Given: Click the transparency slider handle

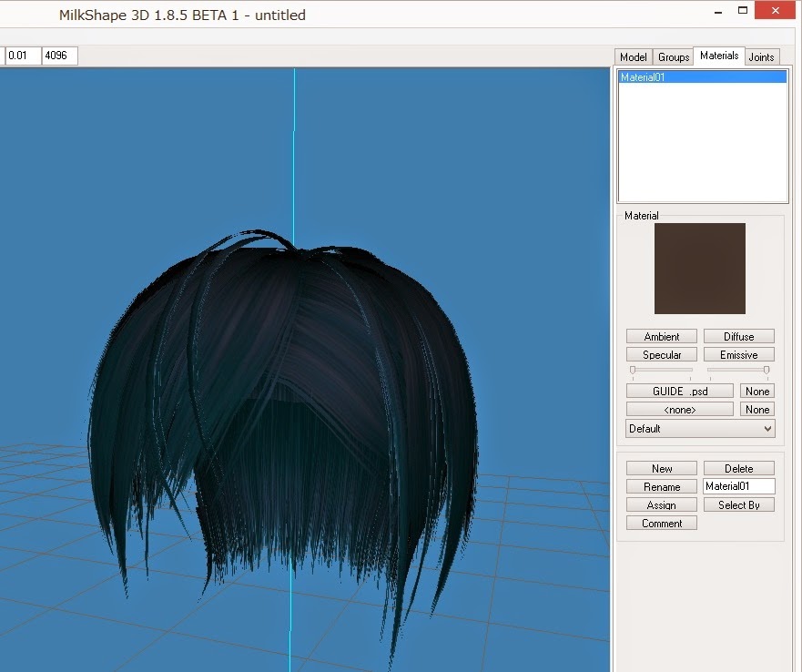Looking at the screenshot, I should click(x=766, y=370).
